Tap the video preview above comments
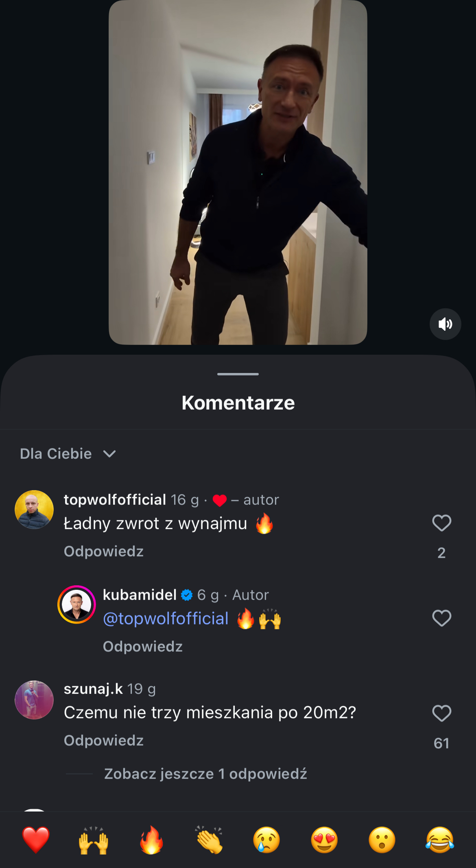Image resolution: width=476 pixels, height=868 pixels. 238,172
